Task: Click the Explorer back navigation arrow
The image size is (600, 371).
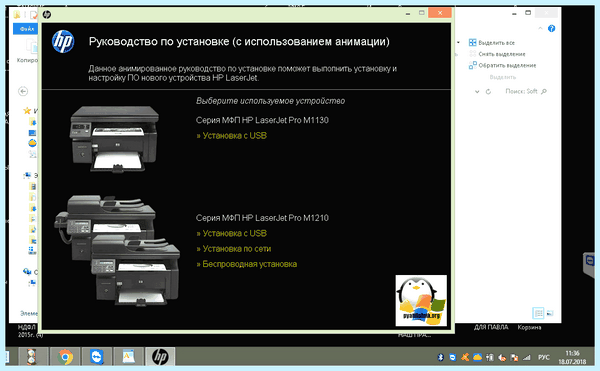Action: point(23,91)
